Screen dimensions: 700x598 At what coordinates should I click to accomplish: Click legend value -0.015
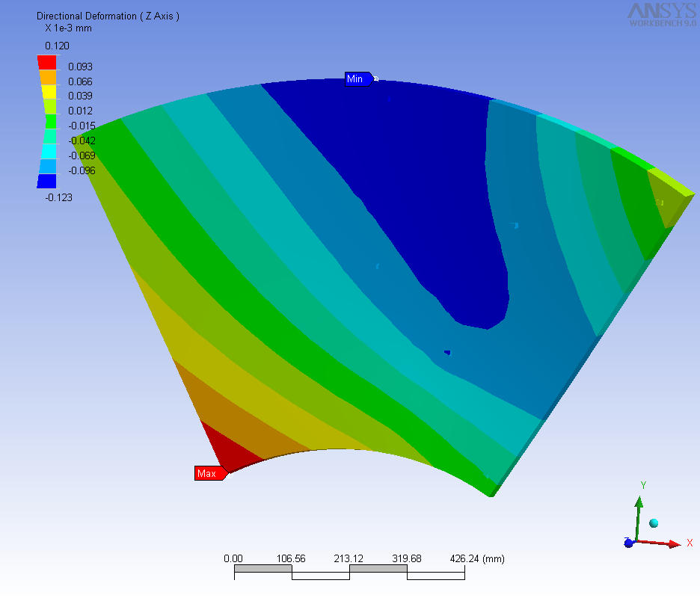click(x=82, y=126)
